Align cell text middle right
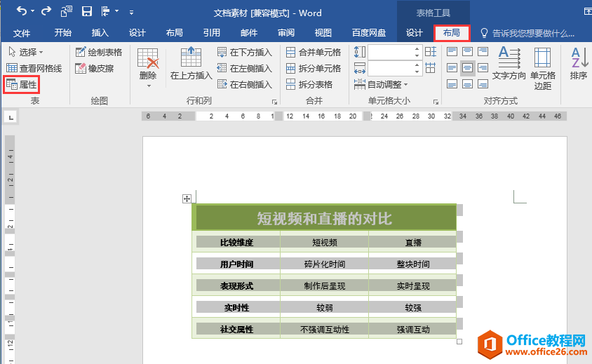 483,68
